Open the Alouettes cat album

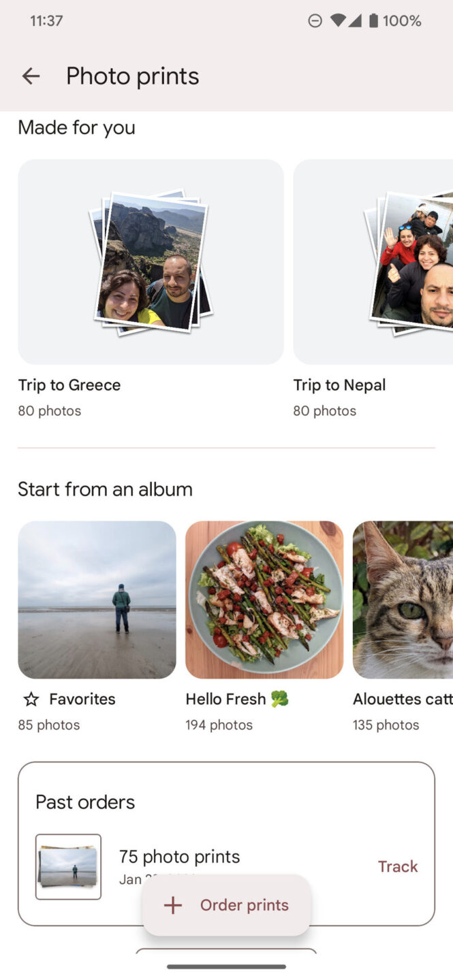(409, 600)
